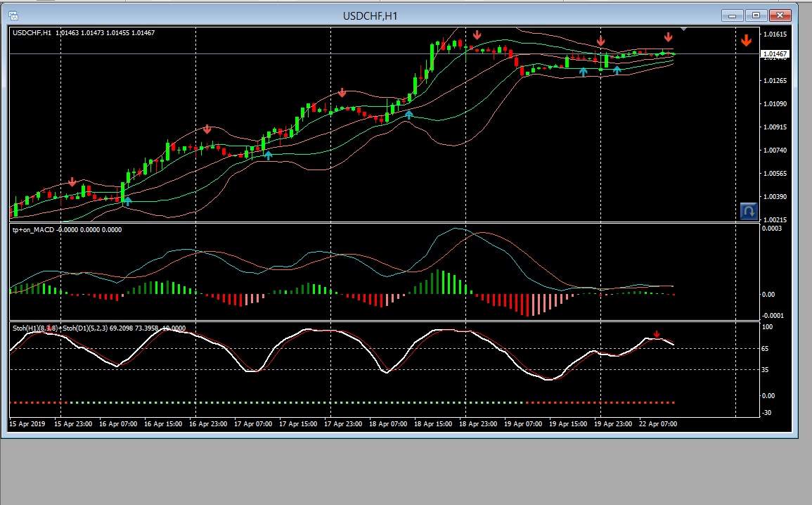The image size is (812, 505).
Task: Click the 15 Apr 2019 time label
Action: click(27, 423)
